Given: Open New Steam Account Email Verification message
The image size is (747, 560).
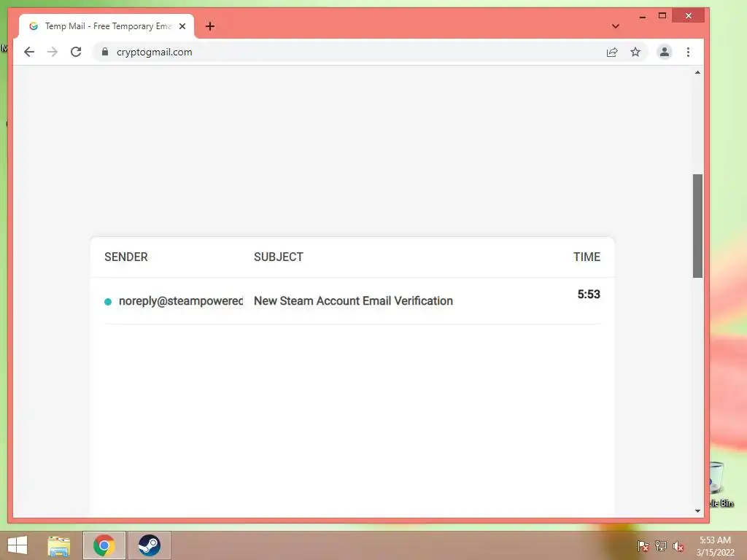Looking at the screenshot, I should (353, 301).
